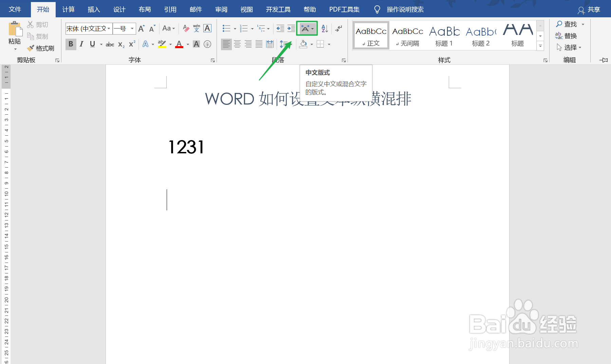Sort text with the A-Z sort icon
This screenshot has height=364, width=611.
[x=325, y=28]
